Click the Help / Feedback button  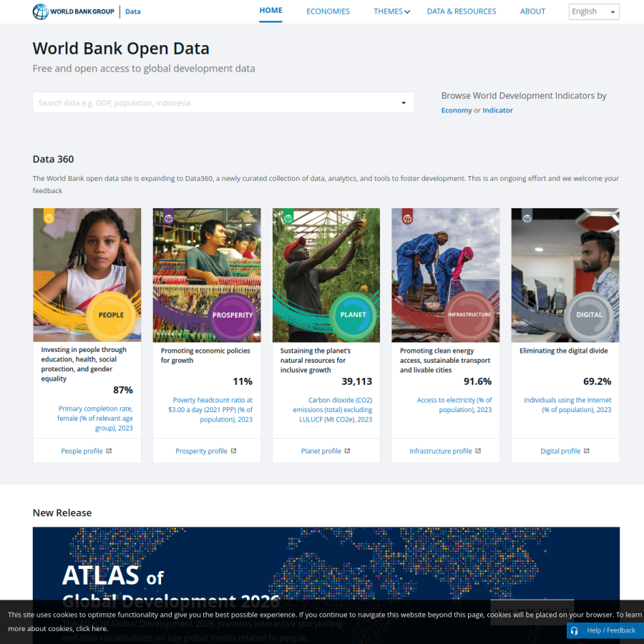pos(605,630)
